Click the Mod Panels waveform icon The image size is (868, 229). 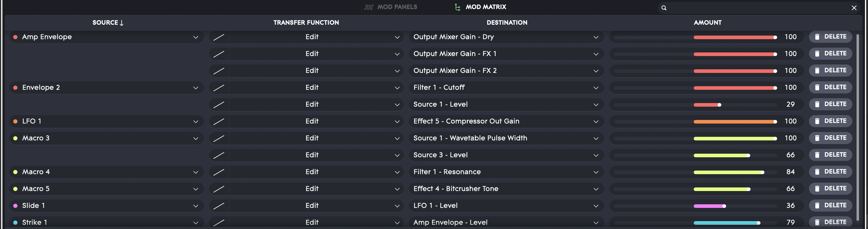[x=369, y=7]
